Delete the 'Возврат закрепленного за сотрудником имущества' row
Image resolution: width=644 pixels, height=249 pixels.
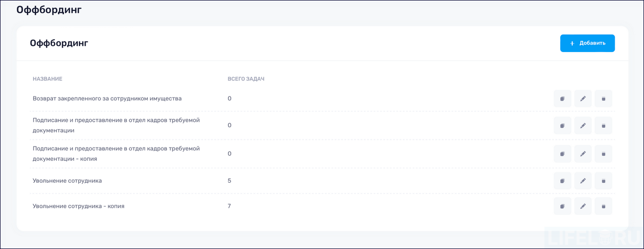(x=603, y=99)
